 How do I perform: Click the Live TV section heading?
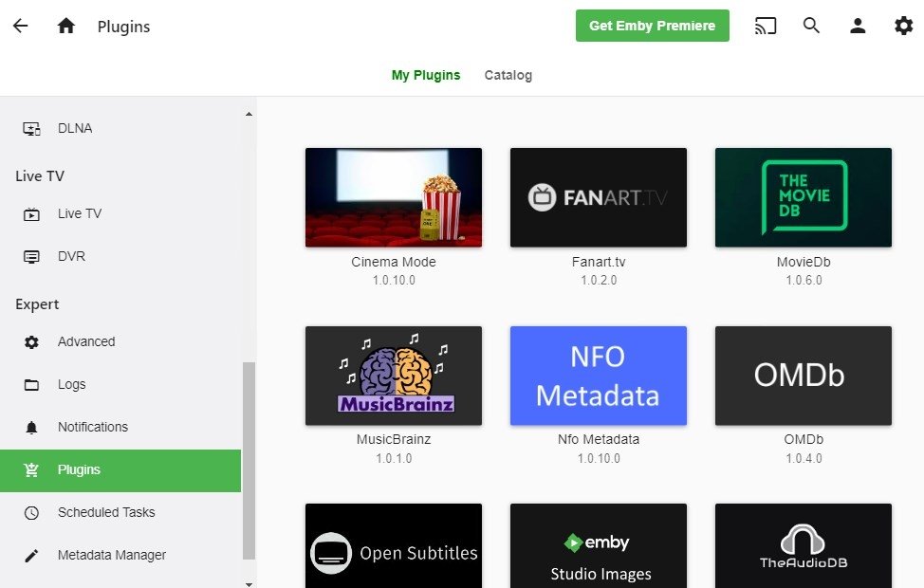point(40,176)
